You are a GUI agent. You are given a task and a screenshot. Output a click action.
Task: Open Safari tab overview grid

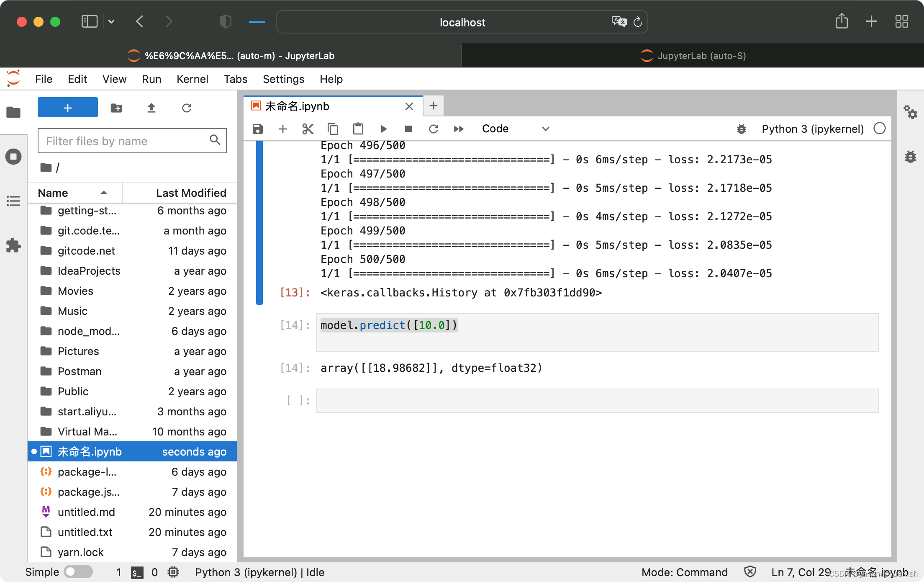(902, 21)
